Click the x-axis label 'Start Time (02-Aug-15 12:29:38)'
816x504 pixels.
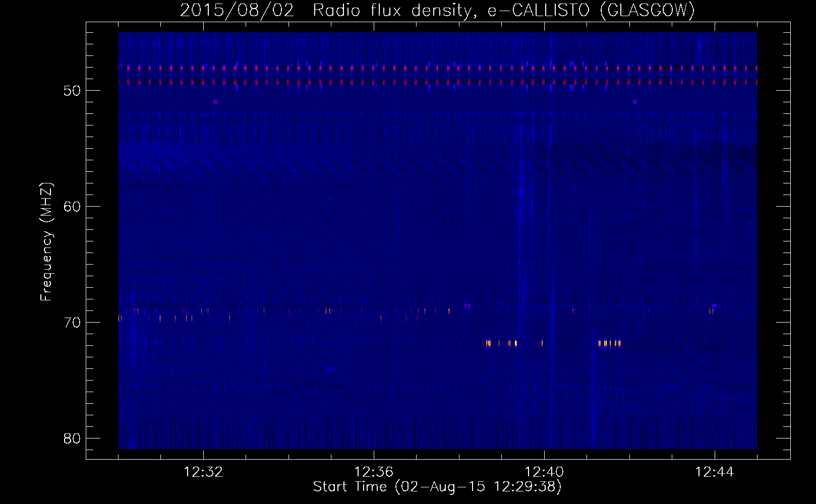click(437, 487)
